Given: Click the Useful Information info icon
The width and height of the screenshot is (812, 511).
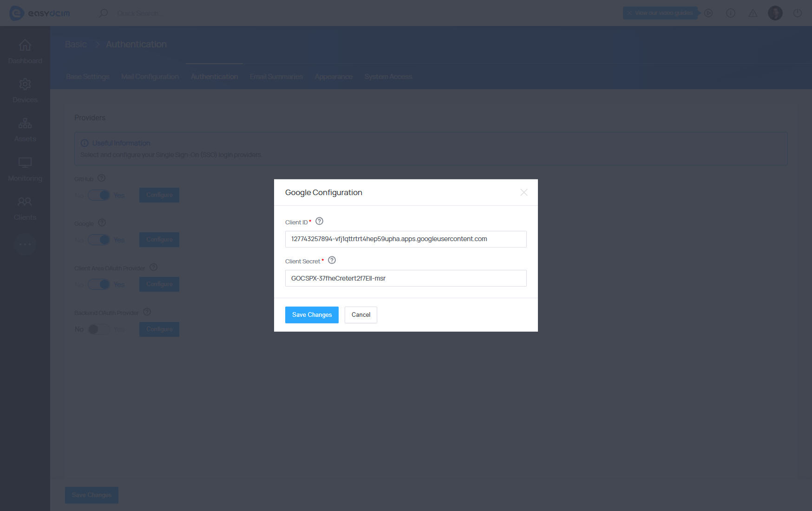Looking at the screenshot, I should [85, 143].
